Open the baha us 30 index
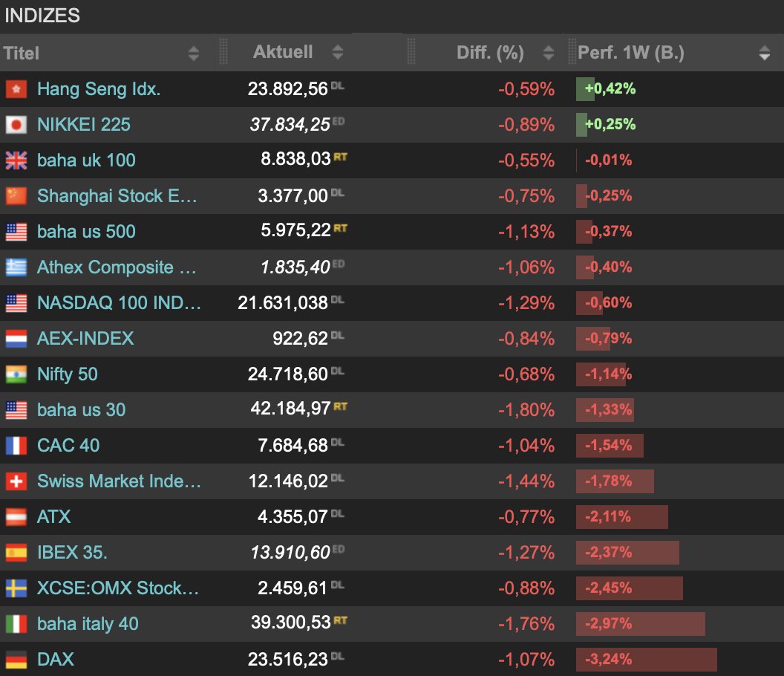The height and width of the screenshot is (676, 784). [82, 410]
